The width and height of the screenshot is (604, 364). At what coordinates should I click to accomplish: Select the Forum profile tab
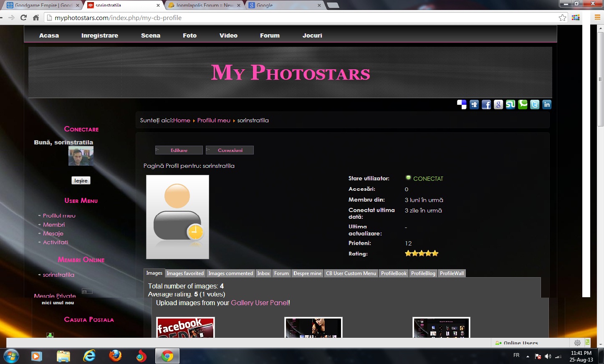click(x=281, y=273)
